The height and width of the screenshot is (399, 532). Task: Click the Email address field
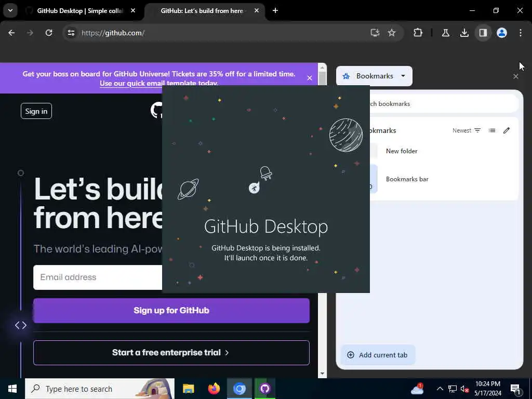(98, 277)
